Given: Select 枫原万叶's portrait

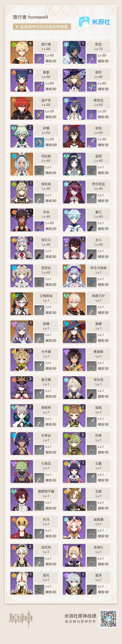Looking at the screenshot, I should pos(74,304).
